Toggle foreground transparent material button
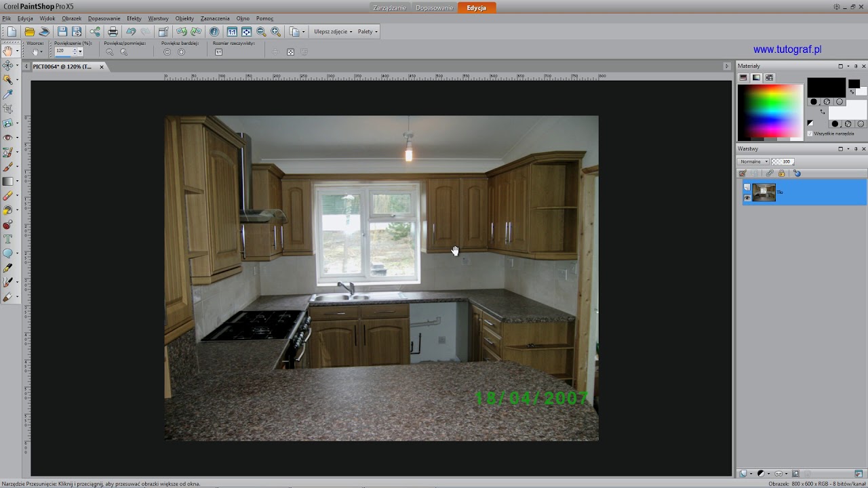The image size is (868, 488). [x=840, y=102]
